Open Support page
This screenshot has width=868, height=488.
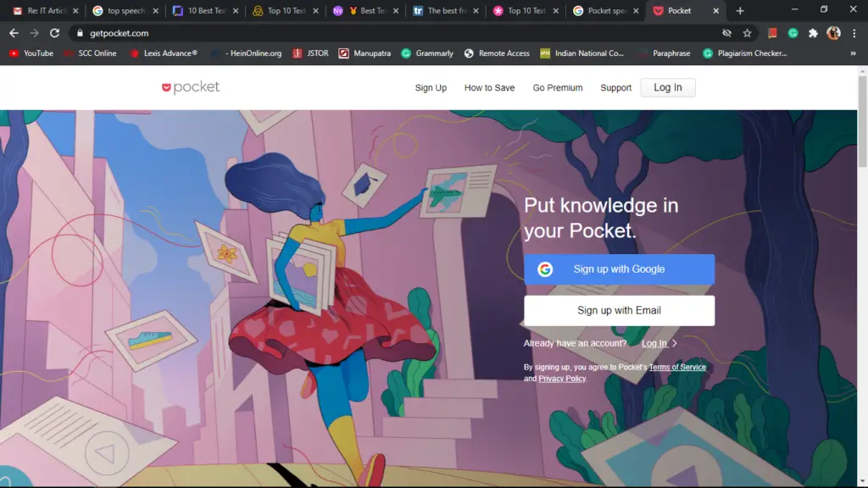coord(615,88)
